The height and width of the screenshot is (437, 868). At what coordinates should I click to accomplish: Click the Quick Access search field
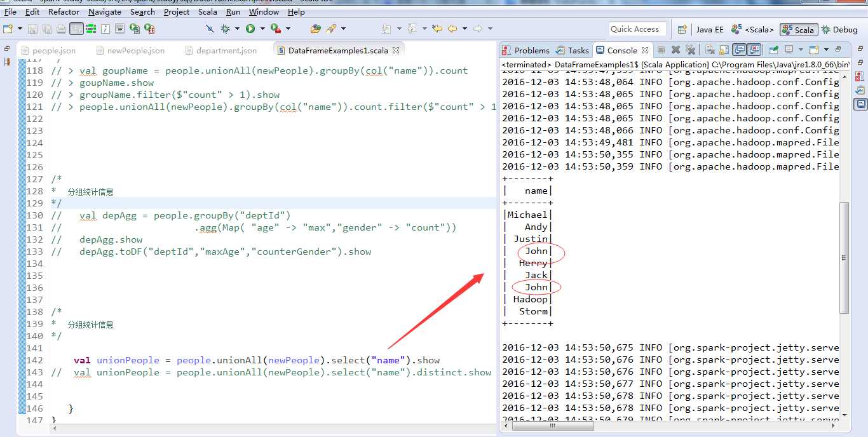coord(637,29)
